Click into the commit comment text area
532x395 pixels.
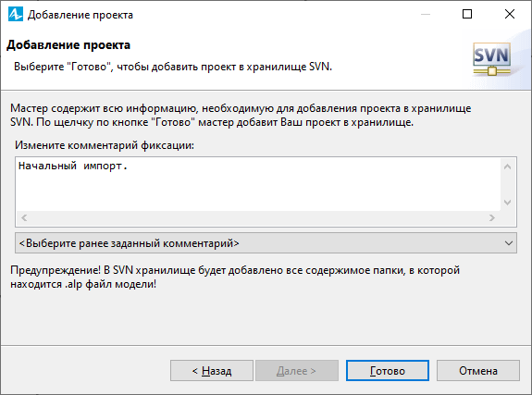[258, 185]
